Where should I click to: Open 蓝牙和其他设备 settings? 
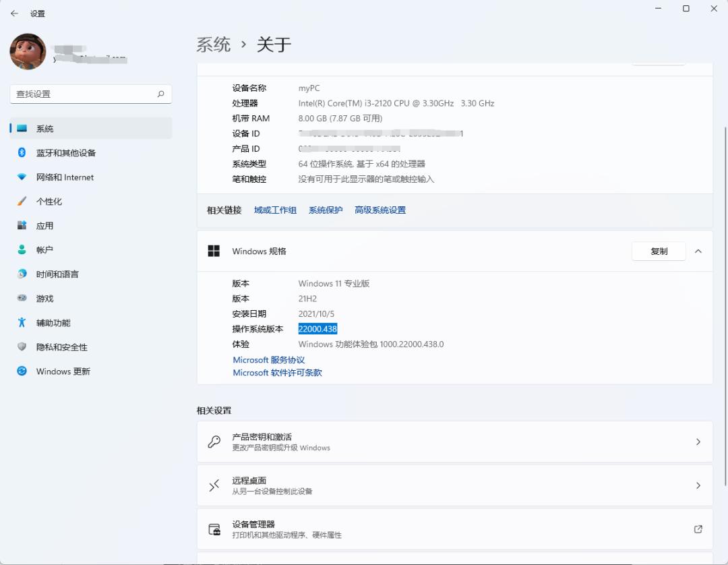[91, 153]
